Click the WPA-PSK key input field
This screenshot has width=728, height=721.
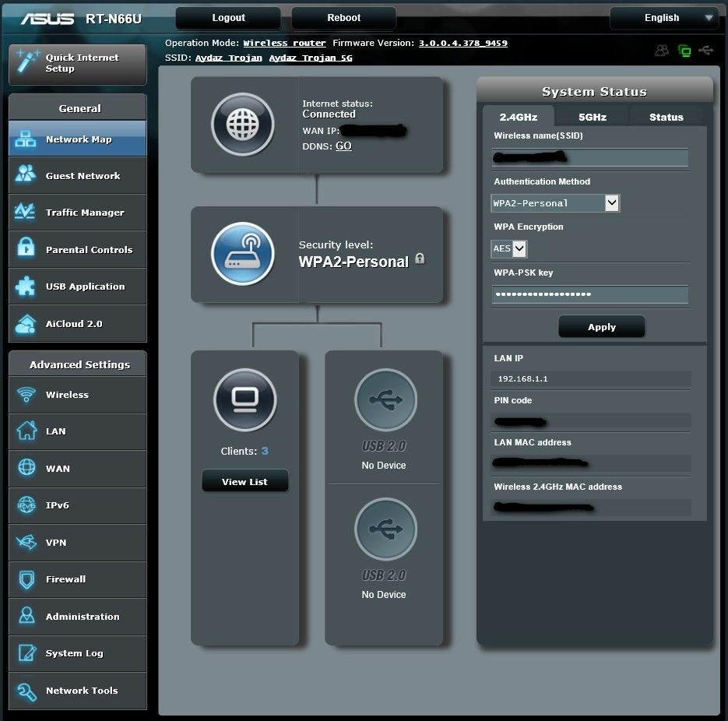[590, 294]
